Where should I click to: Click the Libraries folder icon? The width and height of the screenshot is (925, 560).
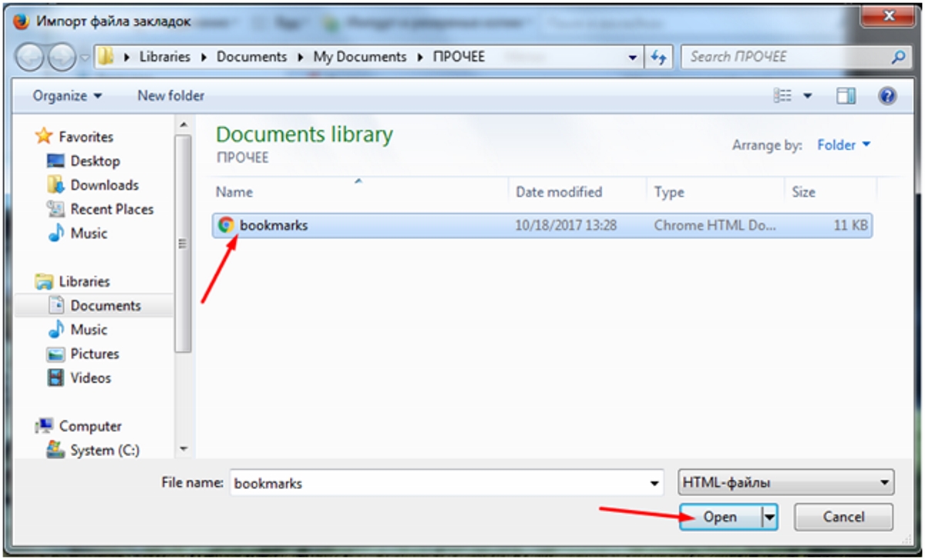[44, 281]
